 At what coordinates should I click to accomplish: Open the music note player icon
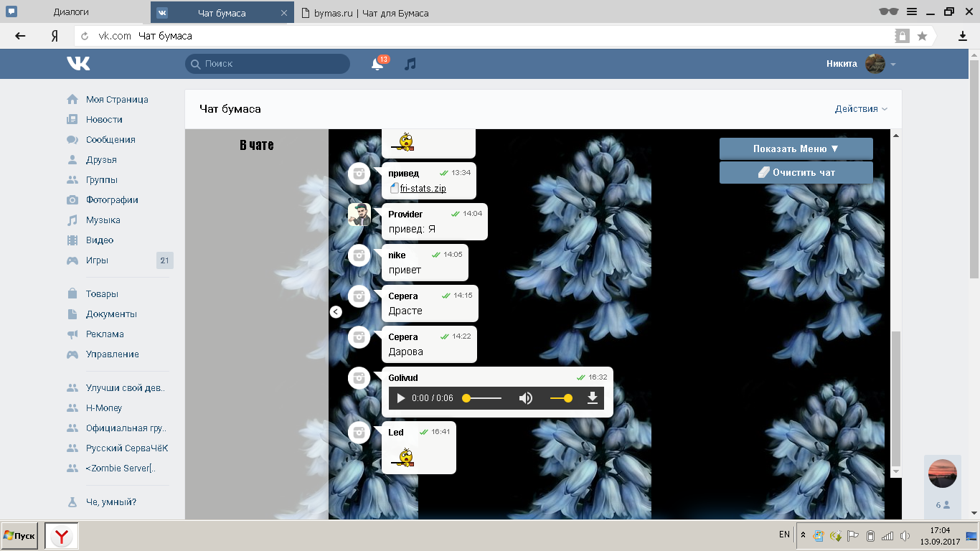pos(410,64)
